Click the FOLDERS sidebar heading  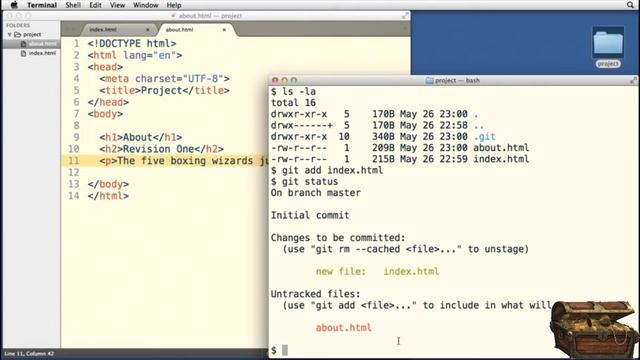point(18,25)
